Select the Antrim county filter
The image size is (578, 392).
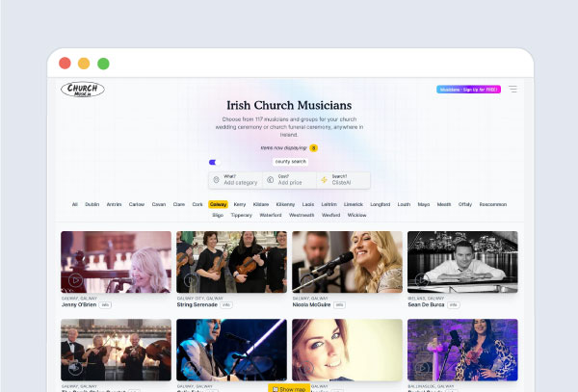click(114, 204)
